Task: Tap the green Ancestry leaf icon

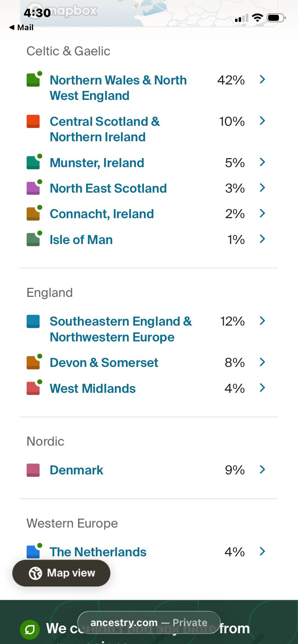Action: pyautogui.click(x=30, y=630)
